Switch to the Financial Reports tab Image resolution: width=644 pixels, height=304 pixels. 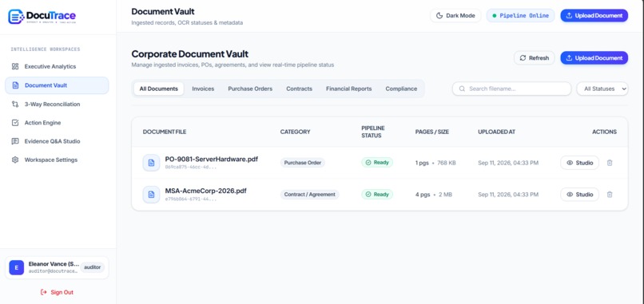click(348, 89)
